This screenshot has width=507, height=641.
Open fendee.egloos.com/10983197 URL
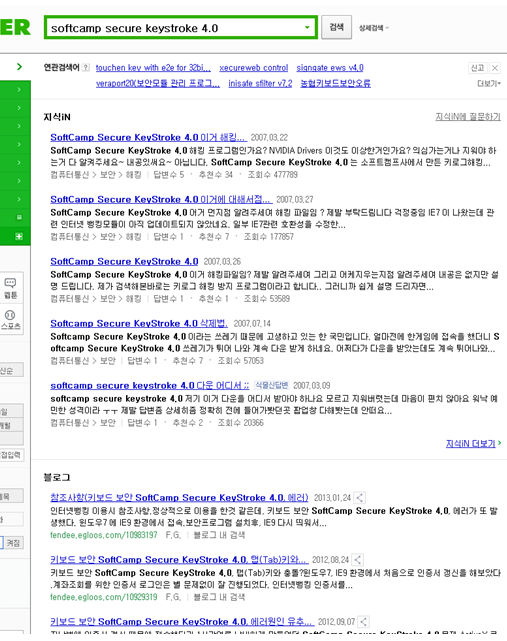(104, 535)
